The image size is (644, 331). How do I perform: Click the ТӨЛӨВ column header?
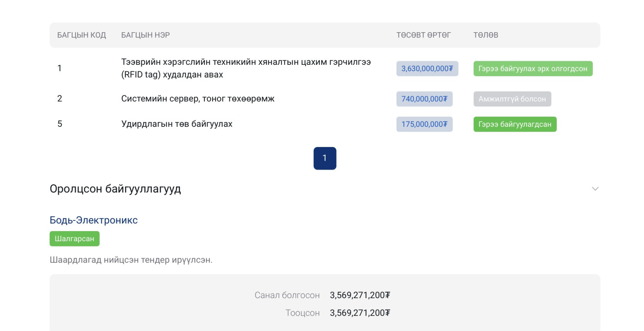(485, 35)
